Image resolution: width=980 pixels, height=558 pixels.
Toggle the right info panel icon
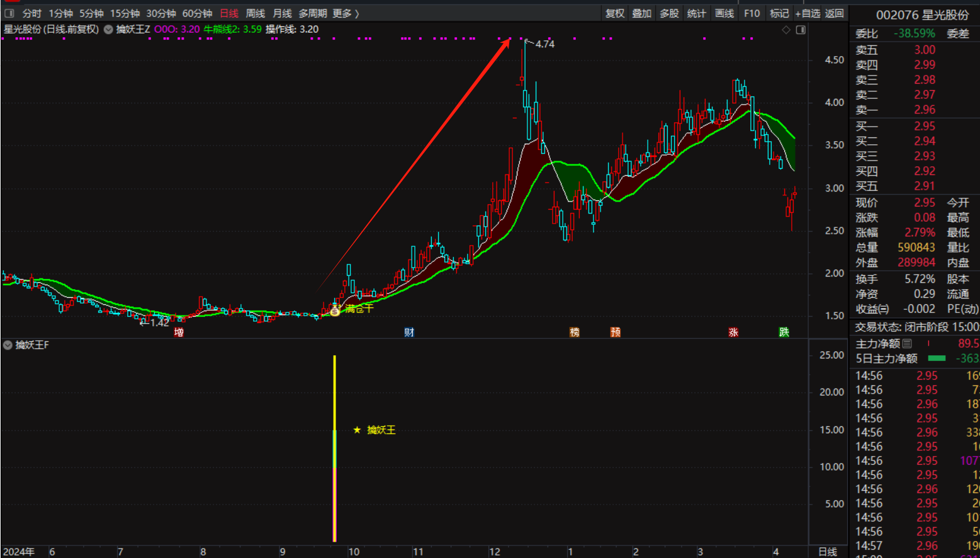(x=801, y=30)
